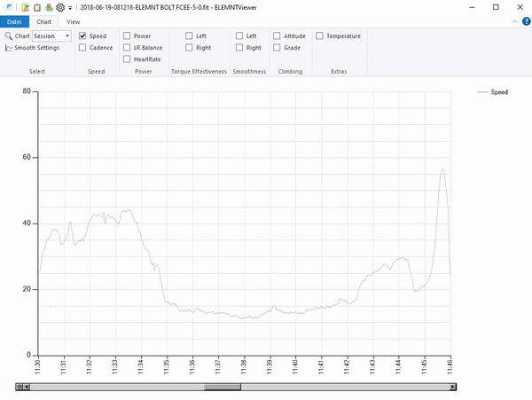Enable the Altitude checkbox

[x=277, y=35]
